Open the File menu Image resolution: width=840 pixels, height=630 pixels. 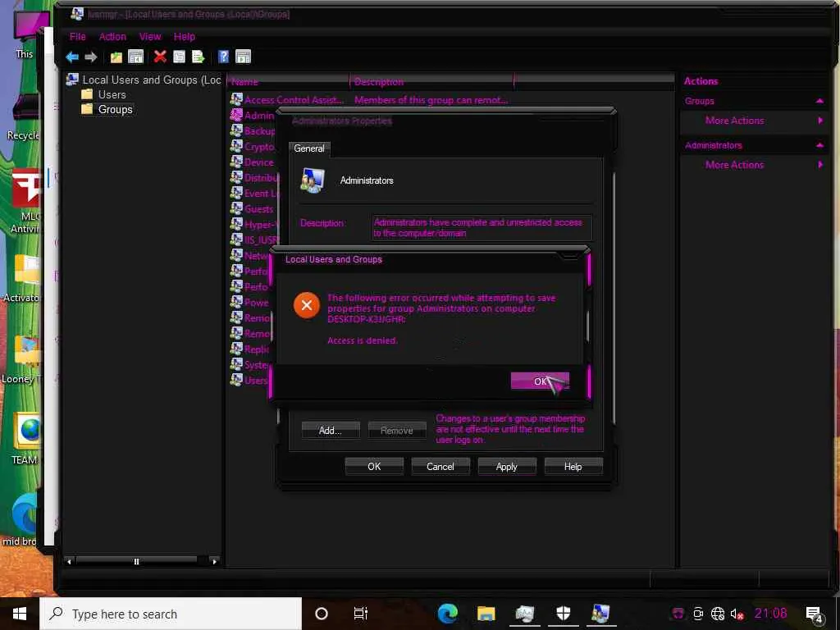[78, 36]
